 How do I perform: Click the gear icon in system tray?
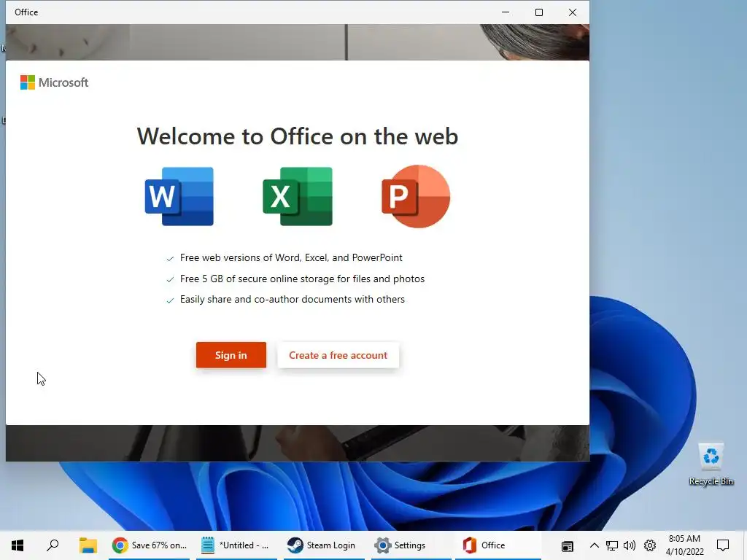(650, 545)
